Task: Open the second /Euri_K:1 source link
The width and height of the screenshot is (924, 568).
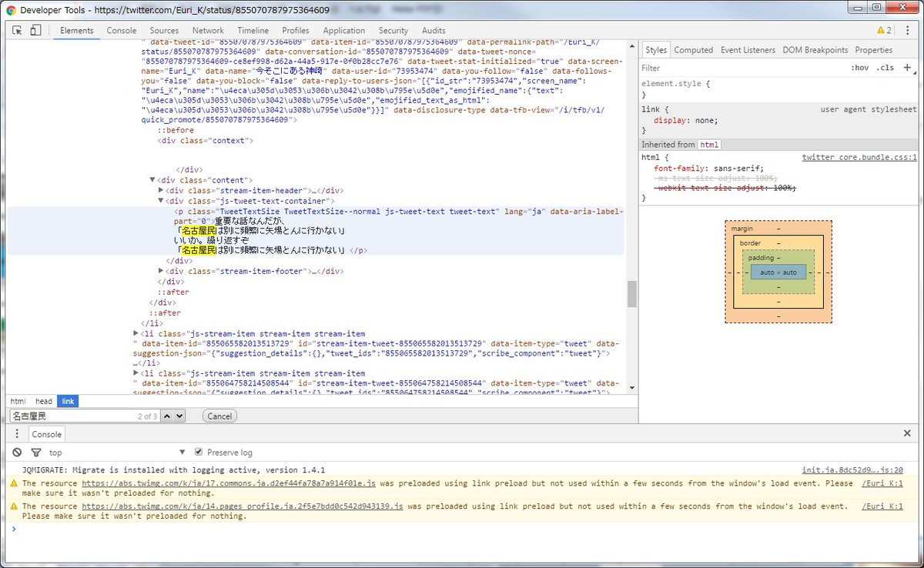Action: [x=882, y=506]
